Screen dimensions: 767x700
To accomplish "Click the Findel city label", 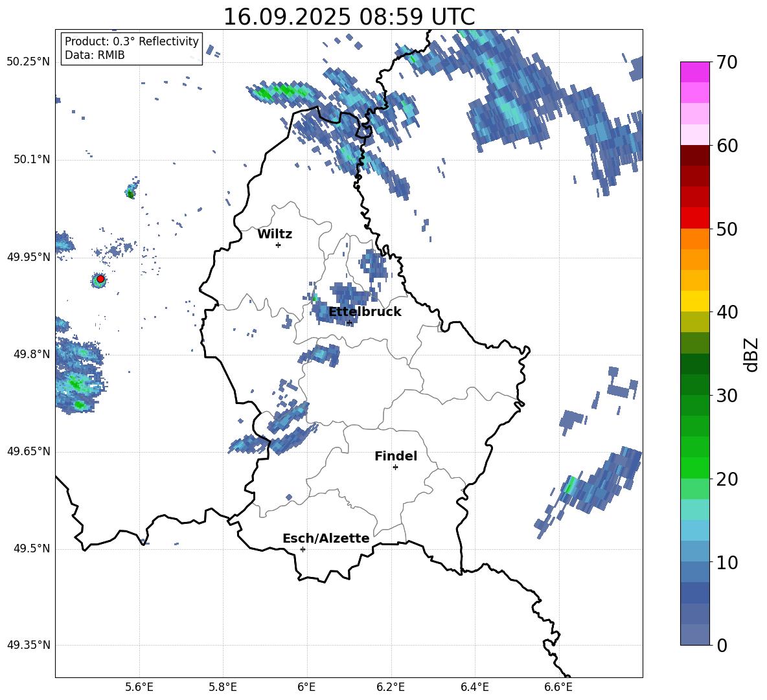I will tap(396, 456).
